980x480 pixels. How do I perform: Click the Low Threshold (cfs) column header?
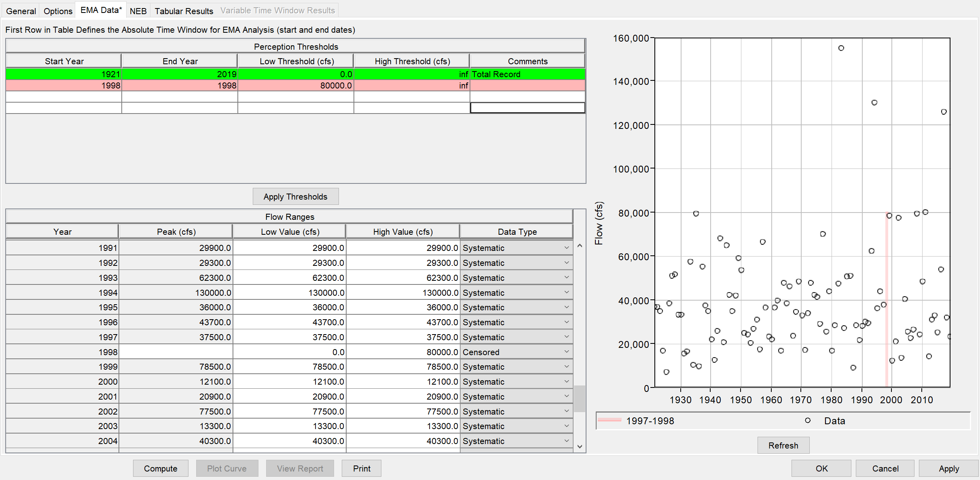pyautogui.click(x=296, y=61)
